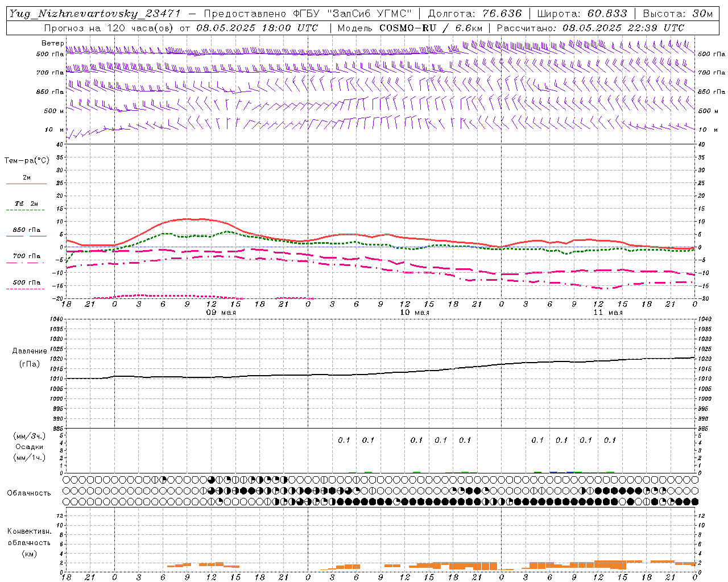Click the (мм/3ч.) precipitation unit label
The height and width of the screenshot is (582, 728).
tap(30, 436)
